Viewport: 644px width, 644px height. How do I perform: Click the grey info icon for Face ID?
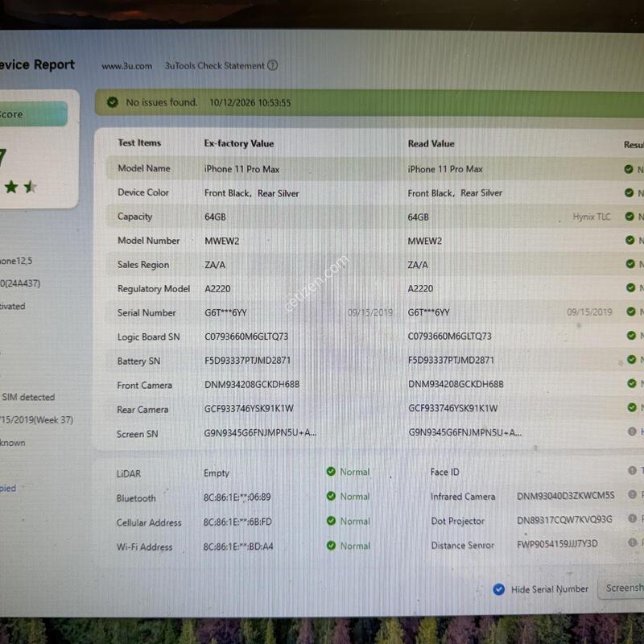(x=632, y=470)
